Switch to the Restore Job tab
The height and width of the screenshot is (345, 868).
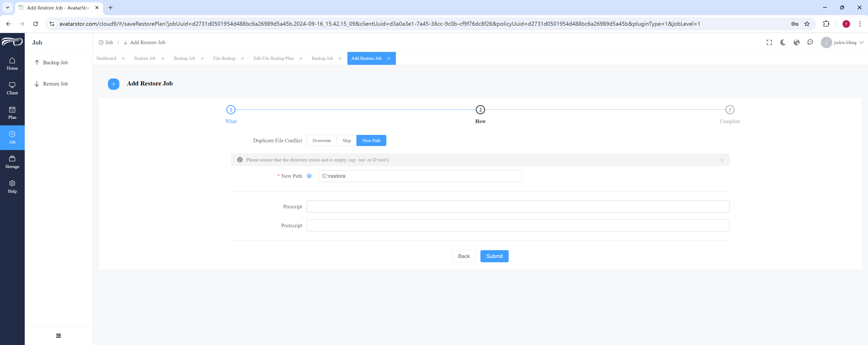coord(145,58)
